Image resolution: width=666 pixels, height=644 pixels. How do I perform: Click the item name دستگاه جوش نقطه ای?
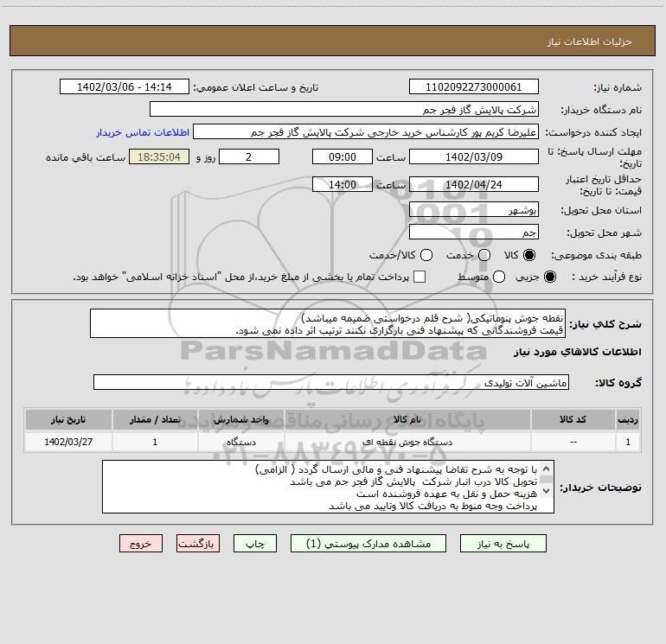coord(407,442)
